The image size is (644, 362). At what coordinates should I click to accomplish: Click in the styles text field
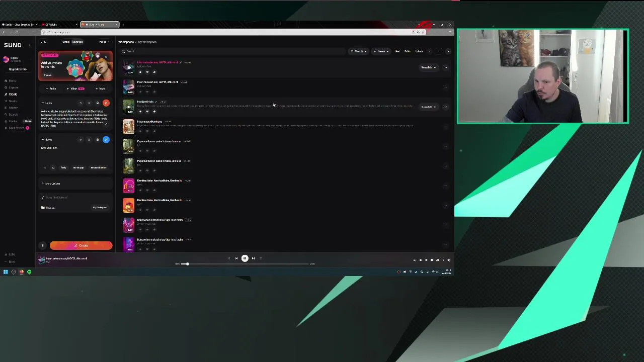coord(73,153)
